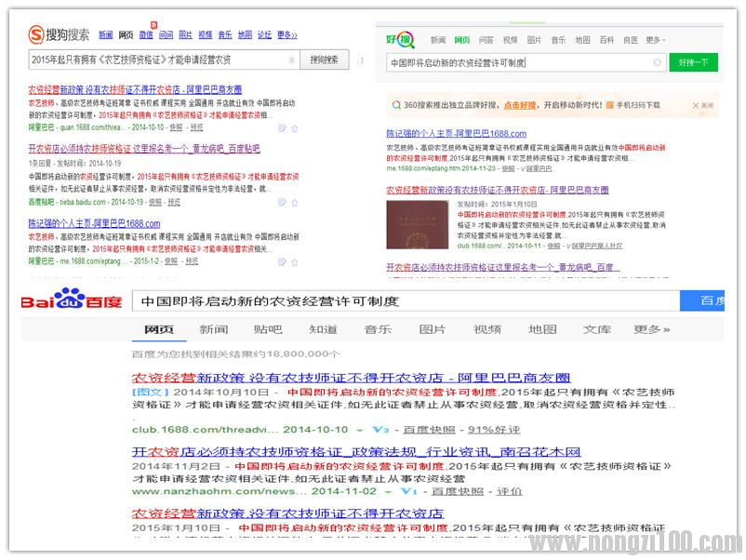This screenshot has height=560, width=746.
Task: Click the green 好搜一下 button
Action: pos(693,62)
